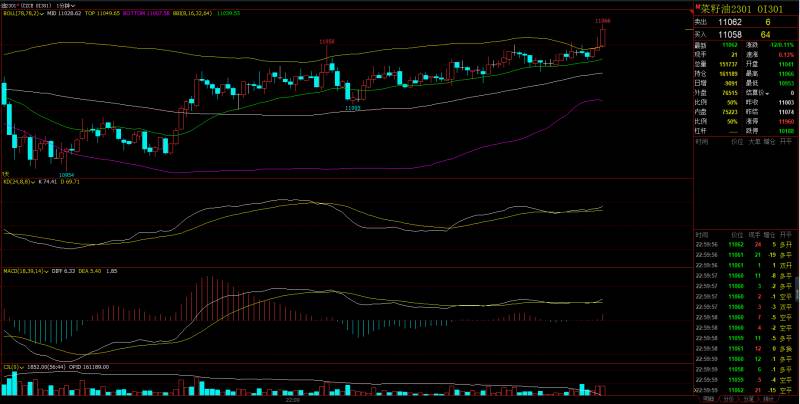Screen dimensions: 800x404
Task: Select the 现手 value 24 in trade list
Action: [x=757, y=244]
